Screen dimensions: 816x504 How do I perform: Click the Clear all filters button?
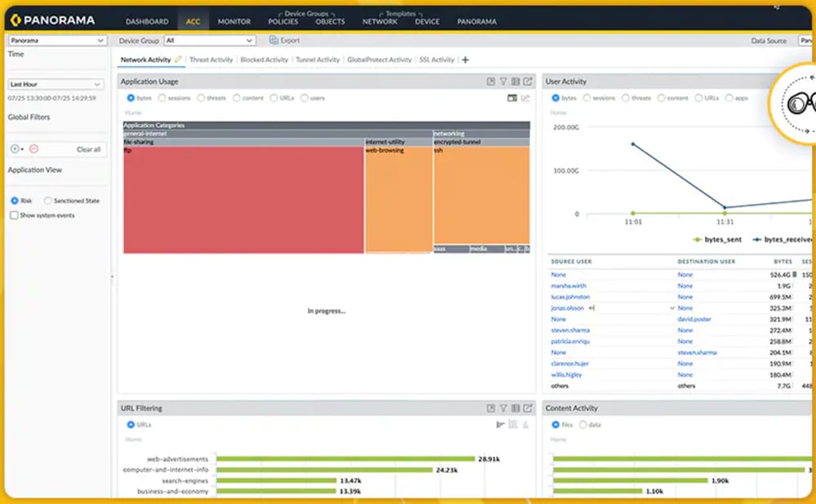88,149
